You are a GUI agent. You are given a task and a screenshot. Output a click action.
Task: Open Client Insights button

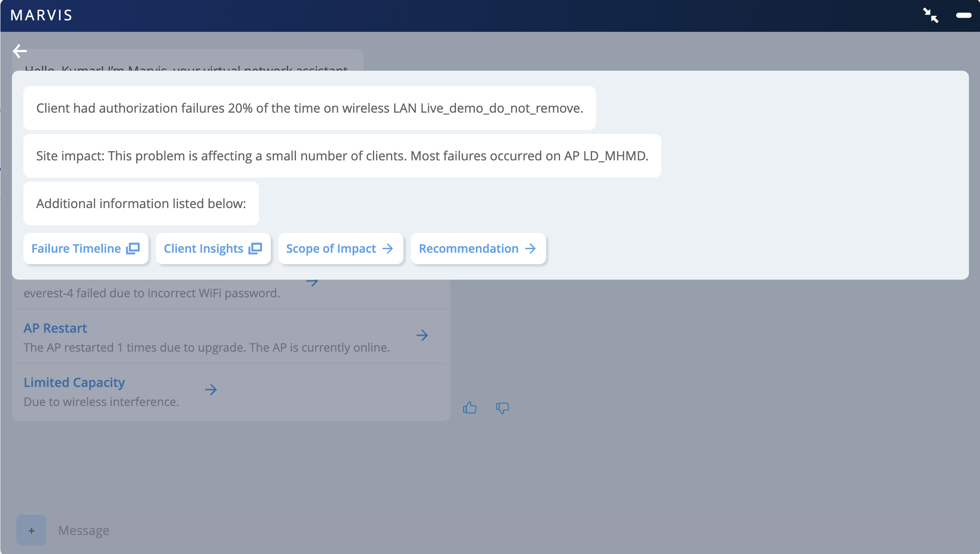(203, 249)
